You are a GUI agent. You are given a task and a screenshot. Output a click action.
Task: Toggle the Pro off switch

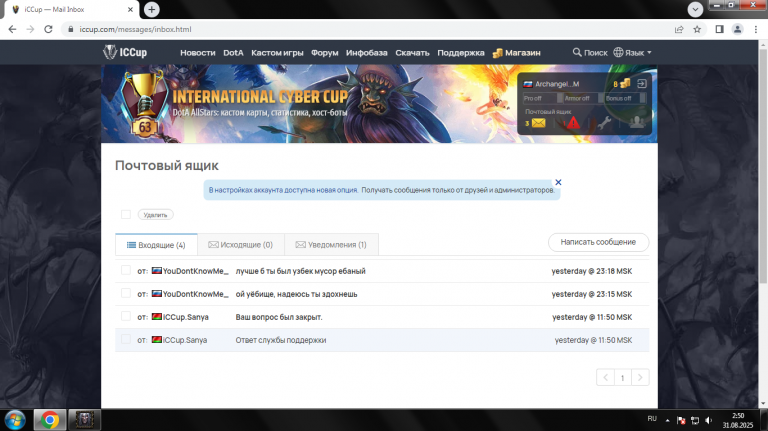tap(543, 98)
